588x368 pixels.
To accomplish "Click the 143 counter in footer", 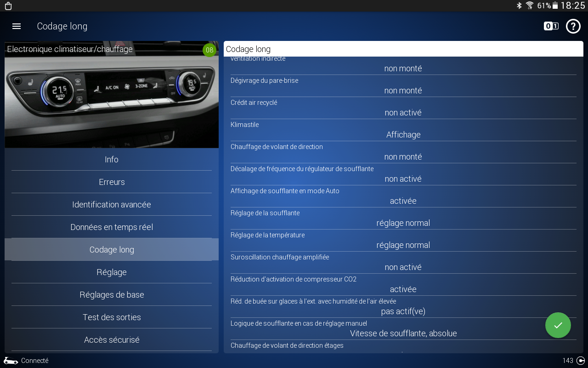I will click(x=568, y=361).
